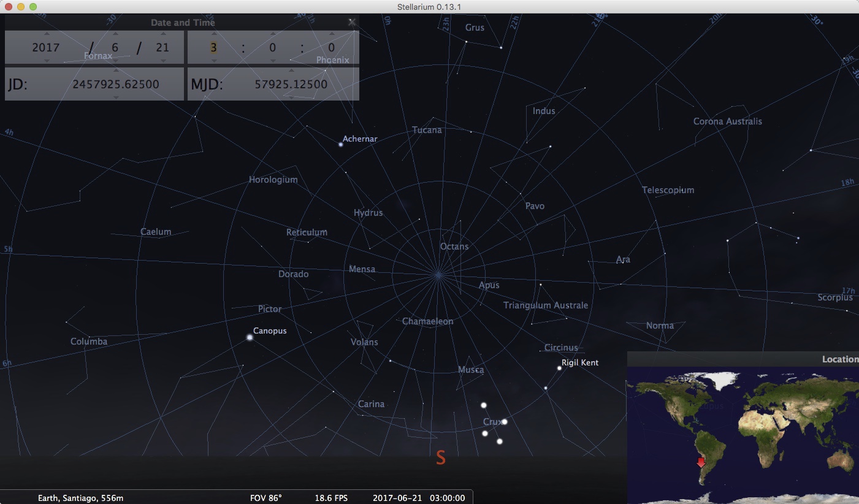Click the Circinus constellation label
The height and width of the screenshot is (504, 859).
[561, 348]
